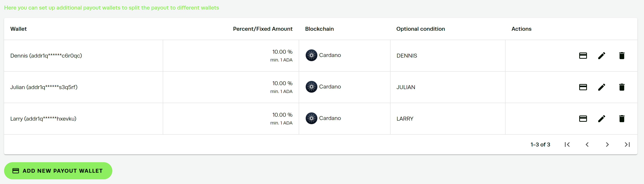Image resolution: width=644 pixels, height=184 pixels.
Task: Delete the Larry payout wallet
Action: [622, 119]
